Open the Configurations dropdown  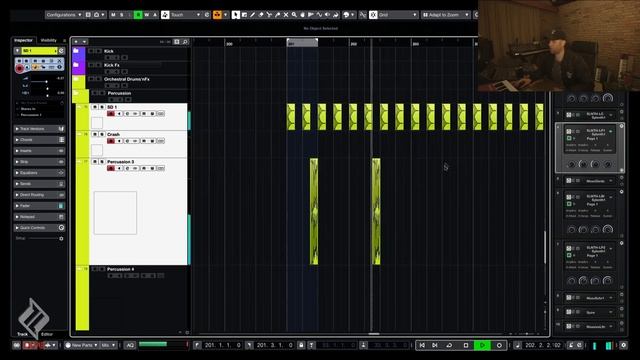[64, 15]
